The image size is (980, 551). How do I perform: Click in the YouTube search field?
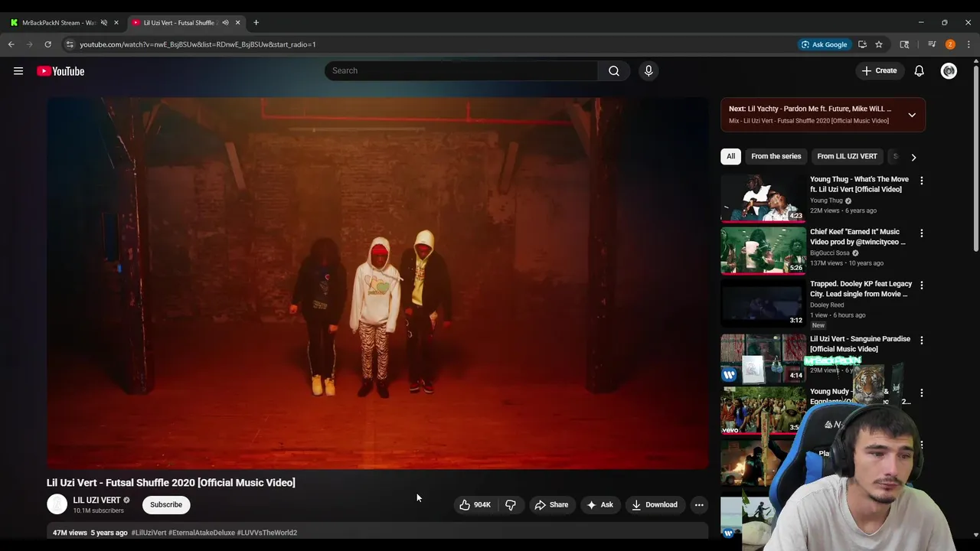pyautogui.click(x=461, y=70)
